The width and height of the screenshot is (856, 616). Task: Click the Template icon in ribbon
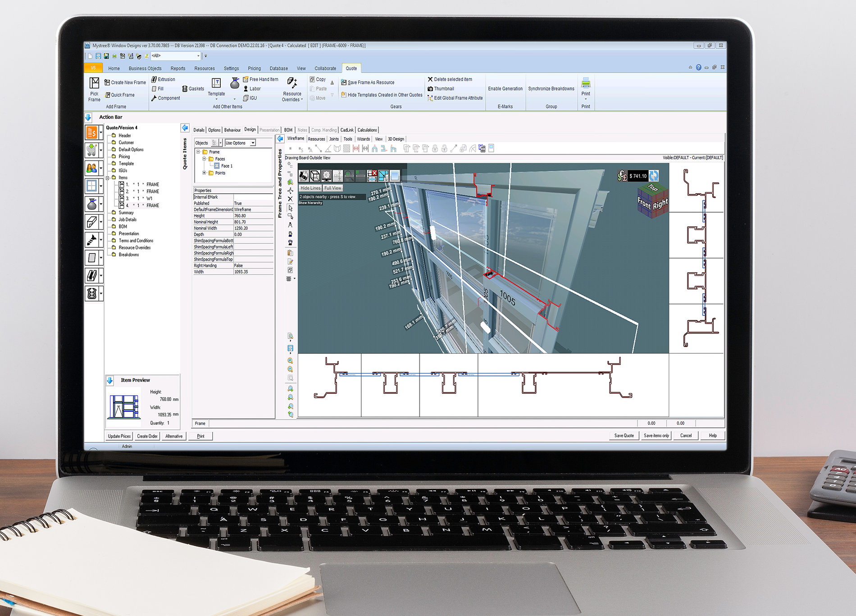point(216,83)
